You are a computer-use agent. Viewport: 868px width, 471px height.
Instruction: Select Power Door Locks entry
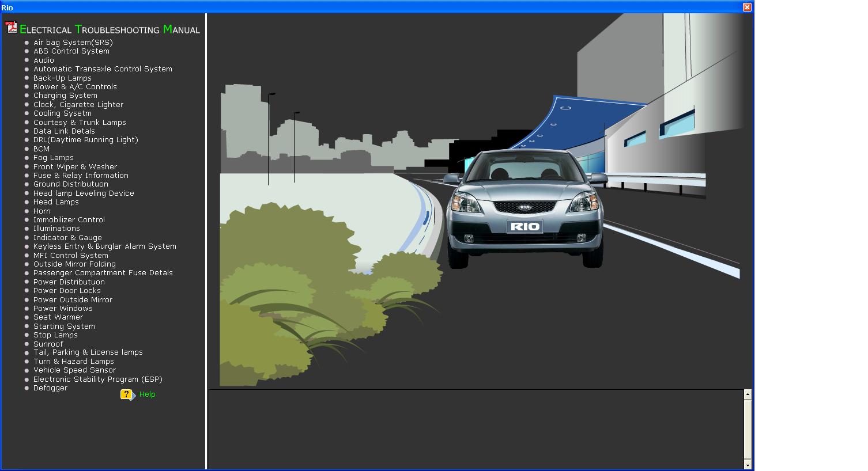pos(67,291)
